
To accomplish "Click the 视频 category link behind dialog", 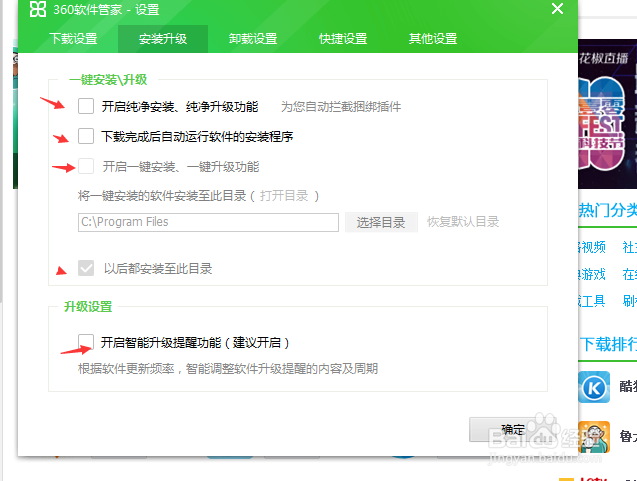I will pos(592,247).
